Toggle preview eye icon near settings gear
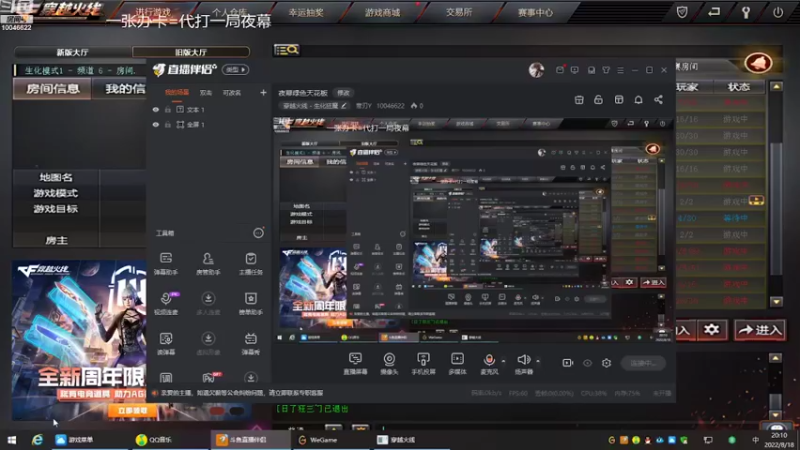The height and width of the screenshot is (450, 800). click(x=587, y=363)
